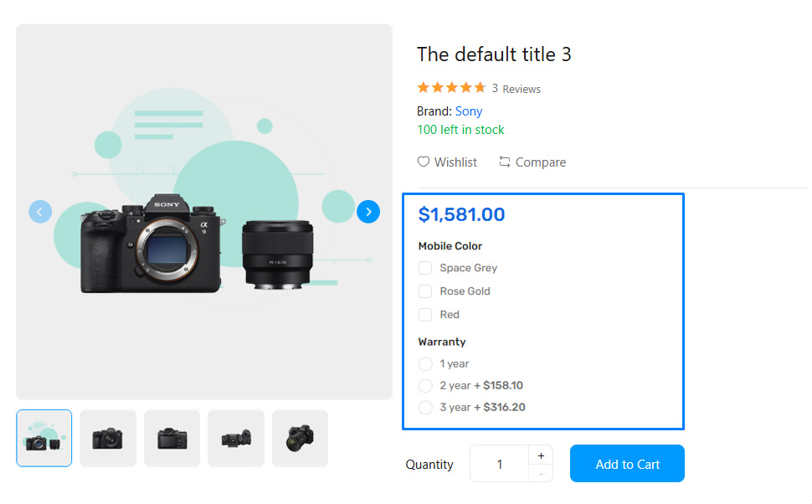Click the next image arrow on carousel
Image resolution: width=812 pixels, height=504 pixels.
tap(368, 212)
